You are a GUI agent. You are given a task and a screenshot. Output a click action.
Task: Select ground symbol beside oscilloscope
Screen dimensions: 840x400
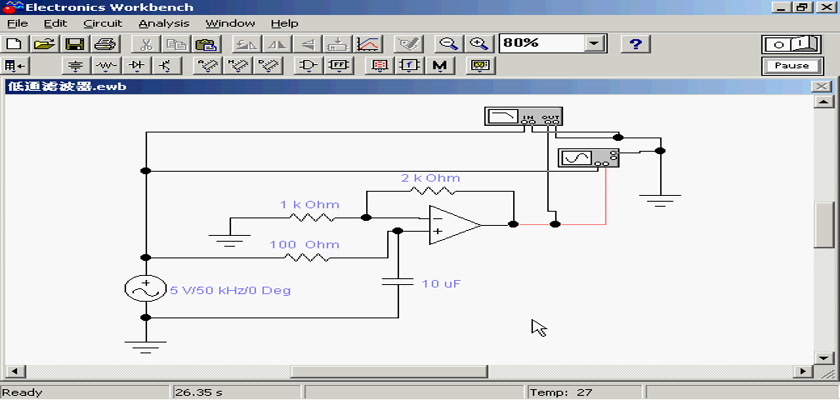point(660,200)
